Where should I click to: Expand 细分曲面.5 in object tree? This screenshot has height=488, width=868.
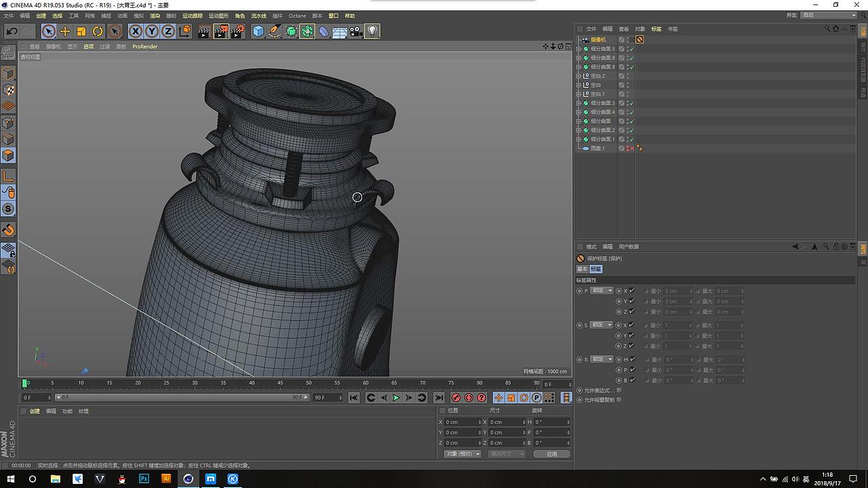point(578,49)
